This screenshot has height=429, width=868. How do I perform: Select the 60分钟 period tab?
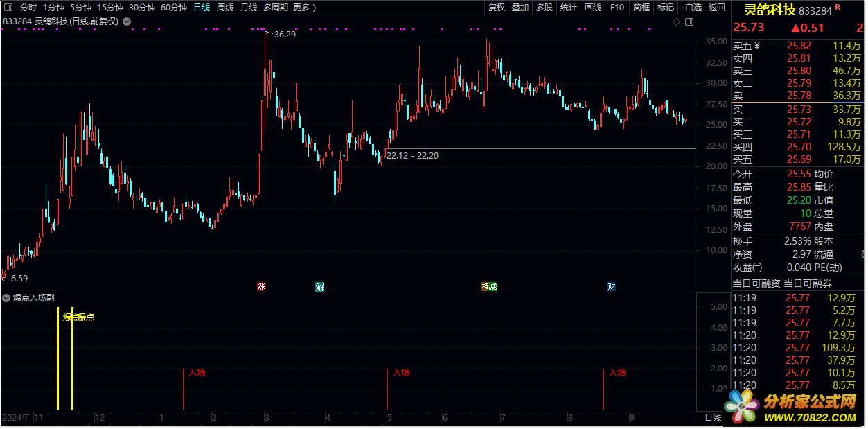[174, 8]
